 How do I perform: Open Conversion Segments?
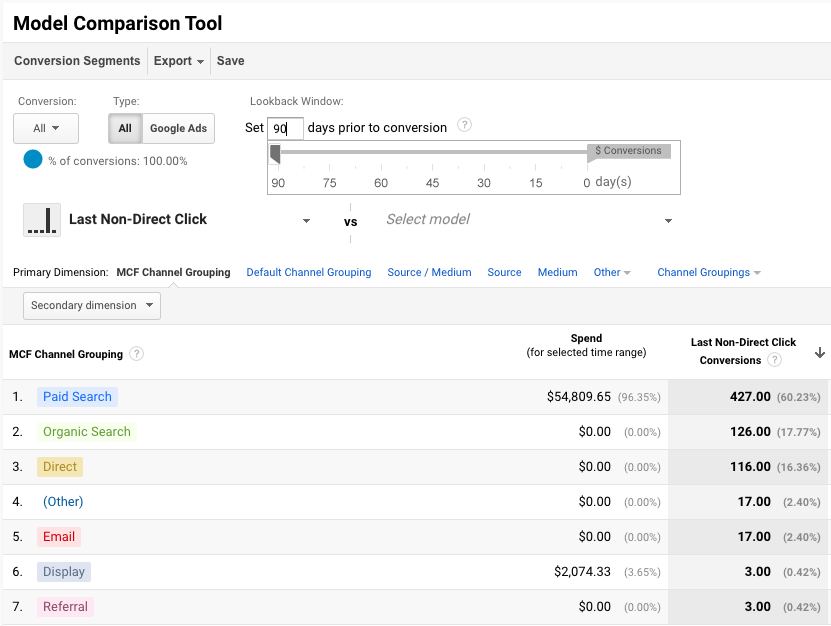(x=77, y=61)
